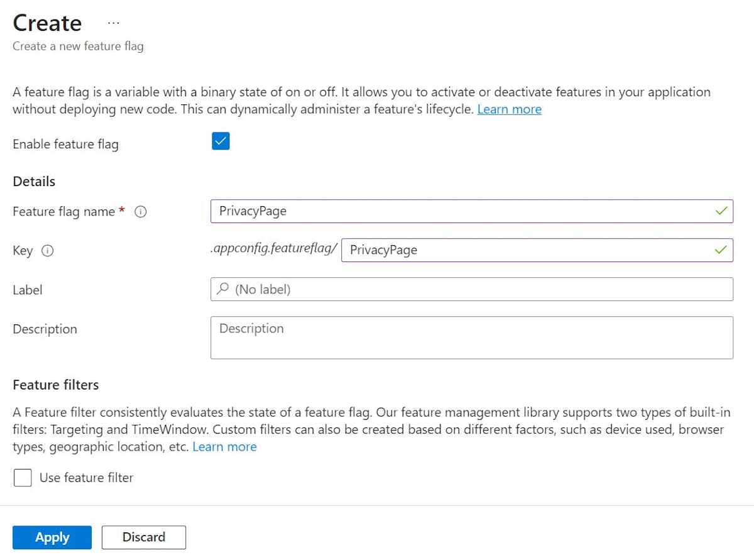
Task: View info tooltip next to Key
Action: point(49,251)
